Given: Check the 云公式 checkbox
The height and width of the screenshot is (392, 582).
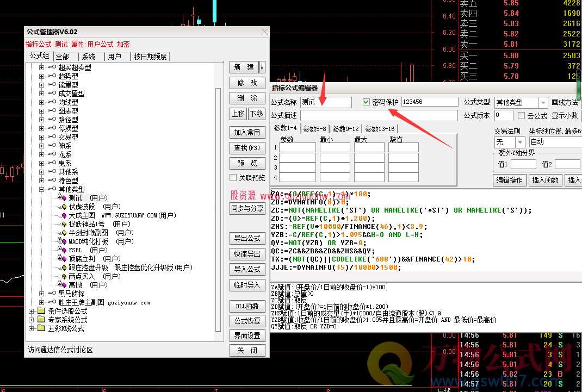Looking at the screenshot, I should (522, 116).
